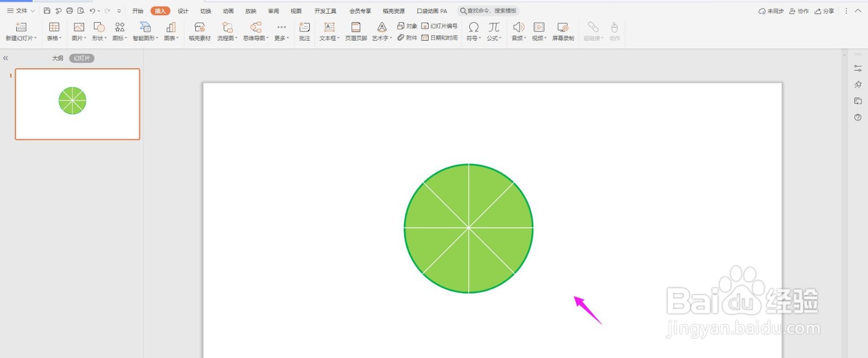This screenshot has height=358, width=868.
Task: Open Header and Footer (页眉页脚)
Action: click(x=356, y=31)
